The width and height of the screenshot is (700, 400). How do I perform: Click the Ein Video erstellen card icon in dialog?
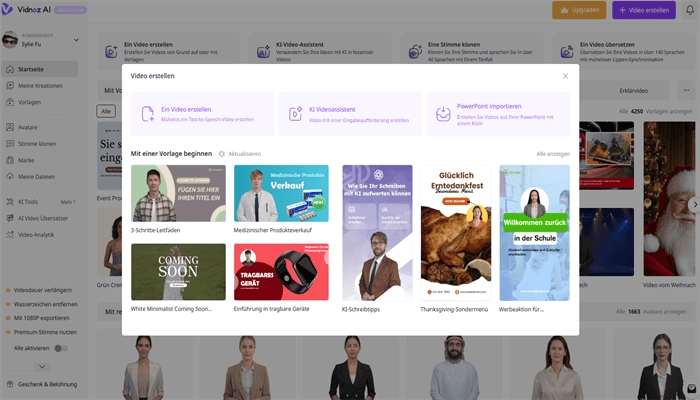click(148, 114)
